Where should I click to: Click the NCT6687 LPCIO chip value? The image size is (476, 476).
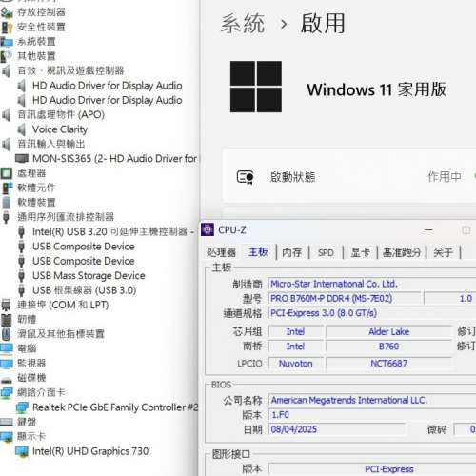(x=389, y=364)
